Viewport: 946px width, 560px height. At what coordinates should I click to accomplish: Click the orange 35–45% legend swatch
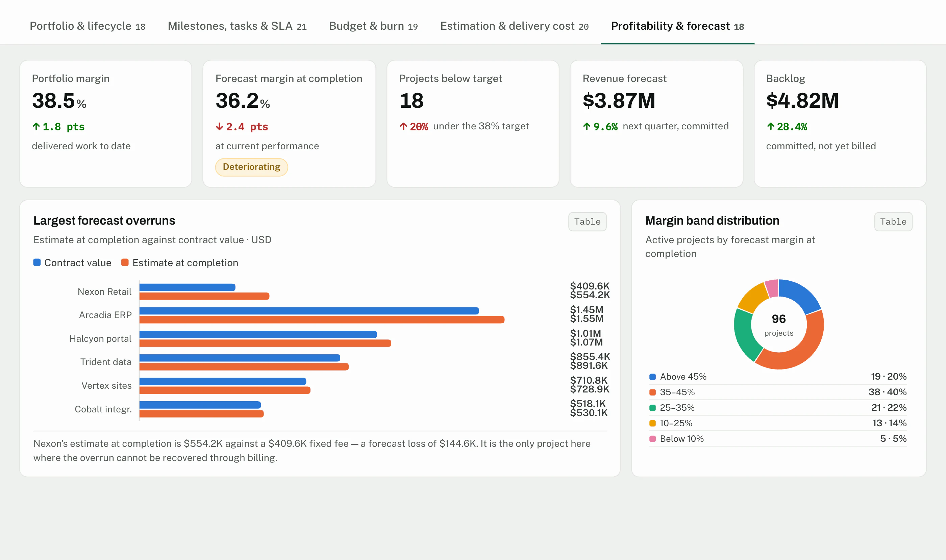[652, 392]
